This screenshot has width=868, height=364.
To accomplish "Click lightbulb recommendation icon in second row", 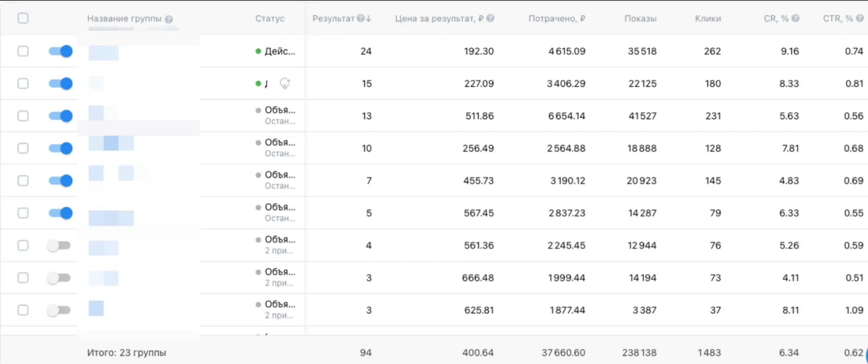I will point(285,83).
